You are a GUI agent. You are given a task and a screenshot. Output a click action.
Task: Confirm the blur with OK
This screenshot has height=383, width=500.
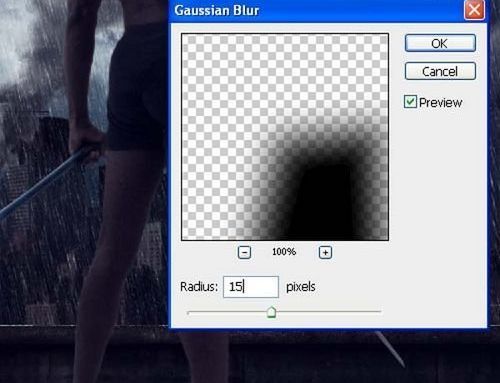pyautogui.click(x=440, y=43)
